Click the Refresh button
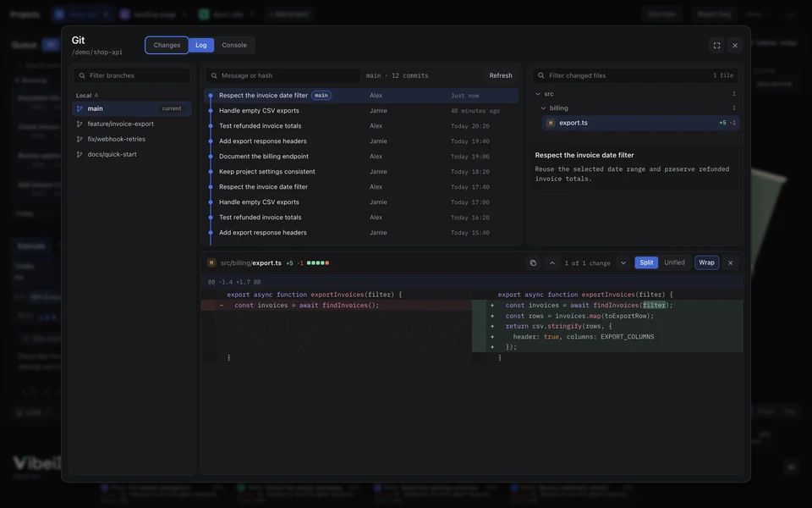The width and height of the screenshot is (812, 508). (x=501, y=75)
